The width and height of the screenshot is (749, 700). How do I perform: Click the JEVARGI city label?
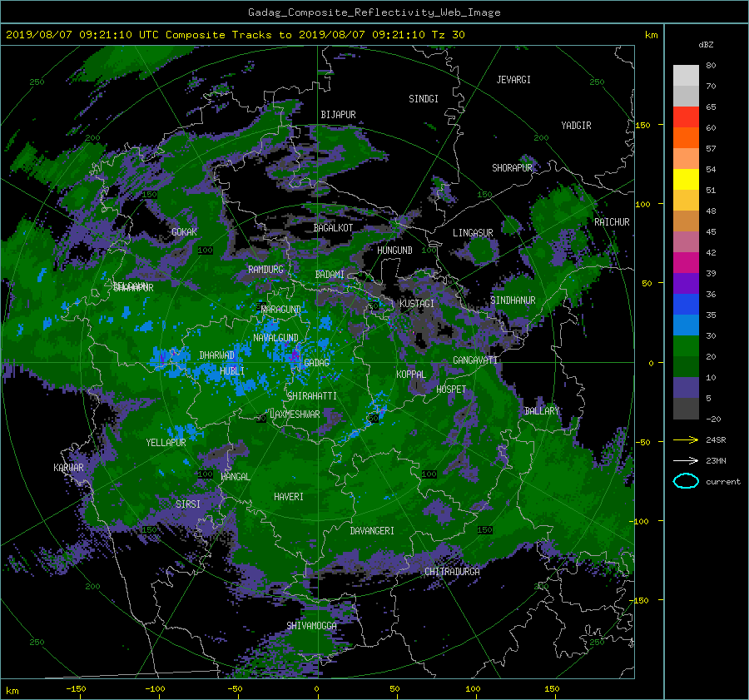pos(513,80)
